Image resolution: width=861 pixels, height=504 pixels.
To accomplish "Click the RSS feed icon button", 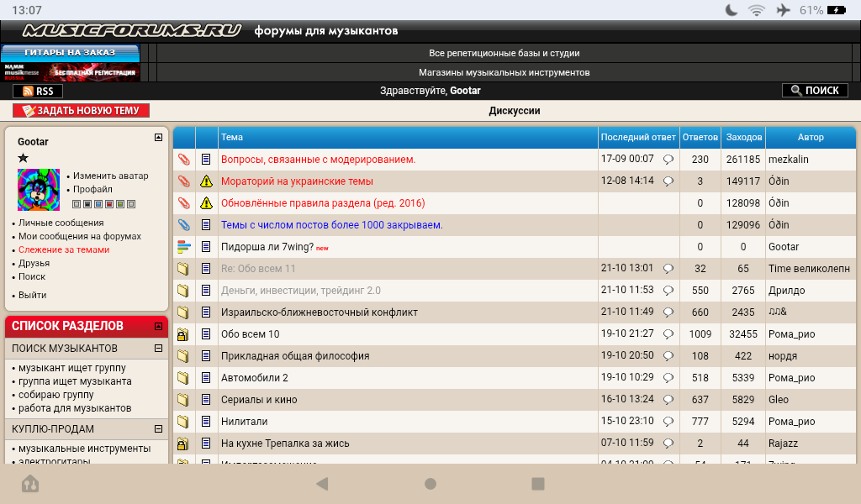I will tap(38, 91).
